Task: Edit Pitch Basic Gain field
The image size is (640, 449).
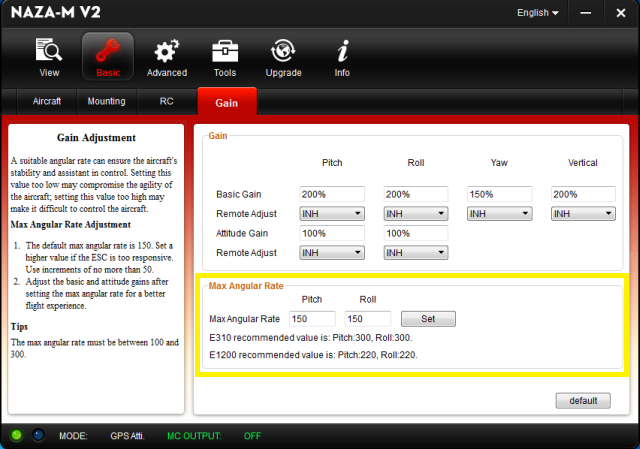Action: tap(332, 194)
